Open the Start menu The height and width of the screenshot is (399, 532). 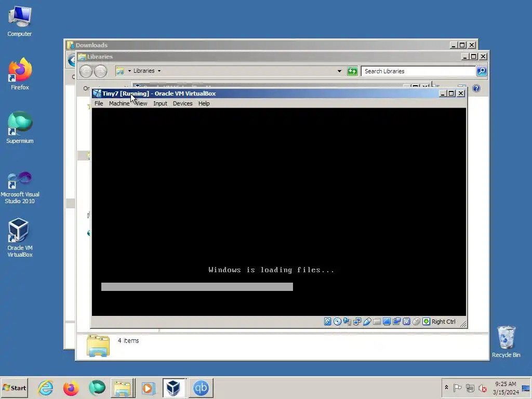pos(14,388)
